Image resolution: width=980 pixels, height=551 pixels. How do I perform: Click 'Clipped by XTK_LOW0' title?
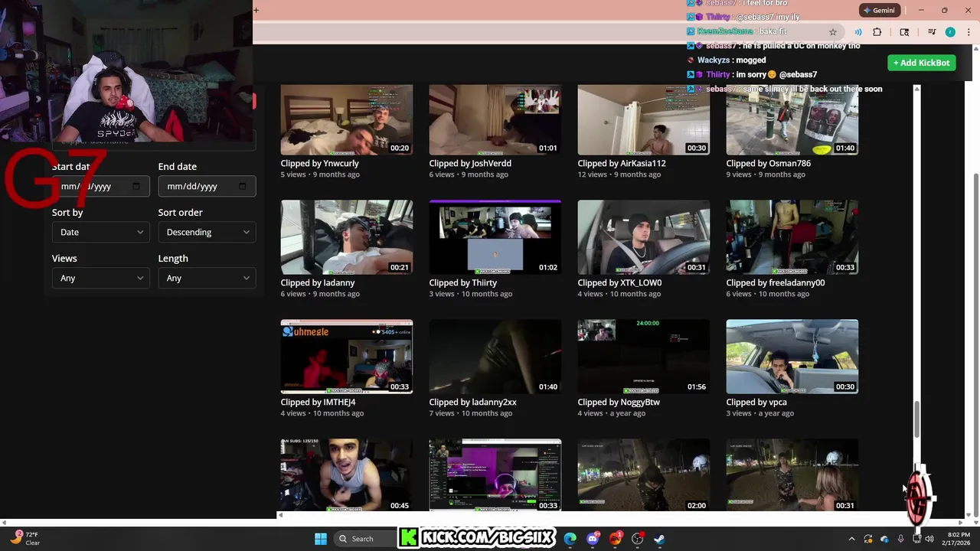coord(619,282)
